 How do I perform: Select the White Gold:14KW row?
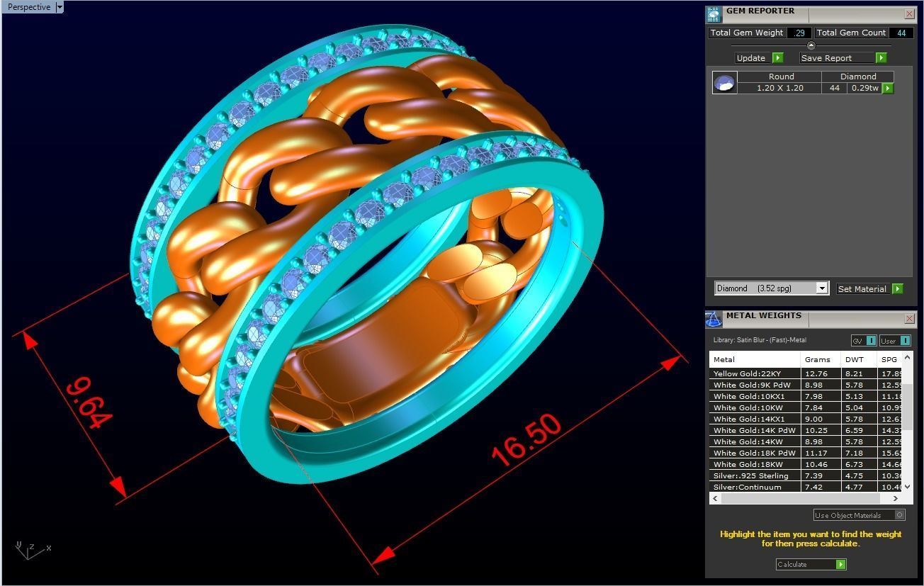pos(806,441)
